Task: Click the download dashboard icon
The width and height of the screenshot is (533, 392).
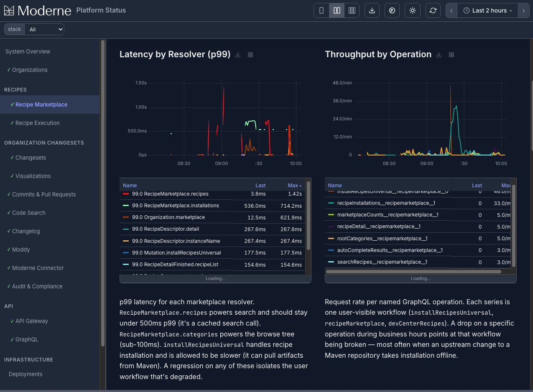Action: coord(372,10)
